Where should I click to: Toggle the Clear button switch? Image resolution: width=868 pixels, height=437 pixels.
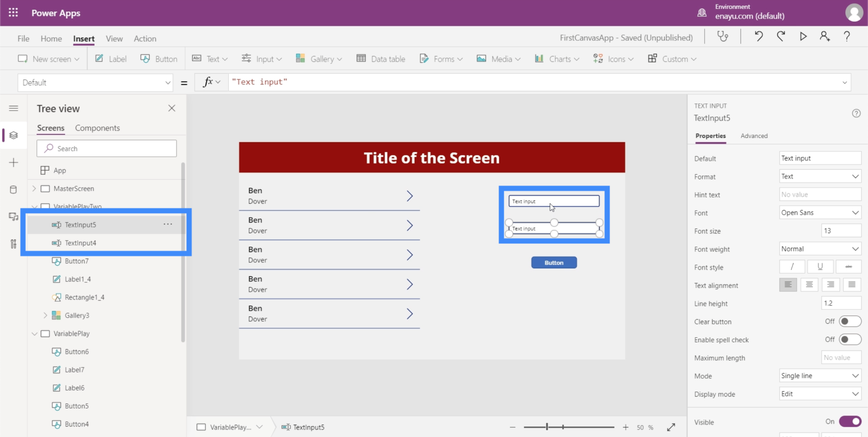click(850, 321)
